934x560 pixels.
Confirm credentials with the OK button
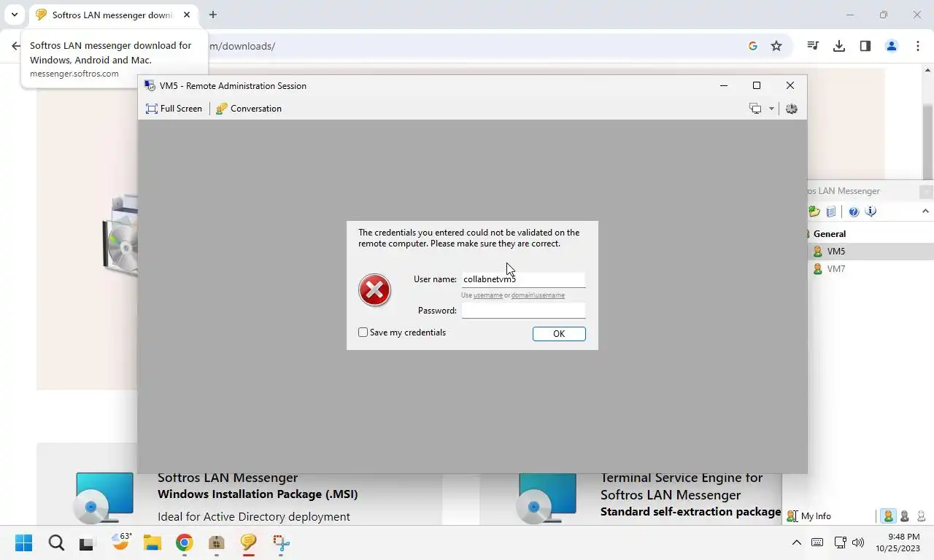click(x=559, y=334)
